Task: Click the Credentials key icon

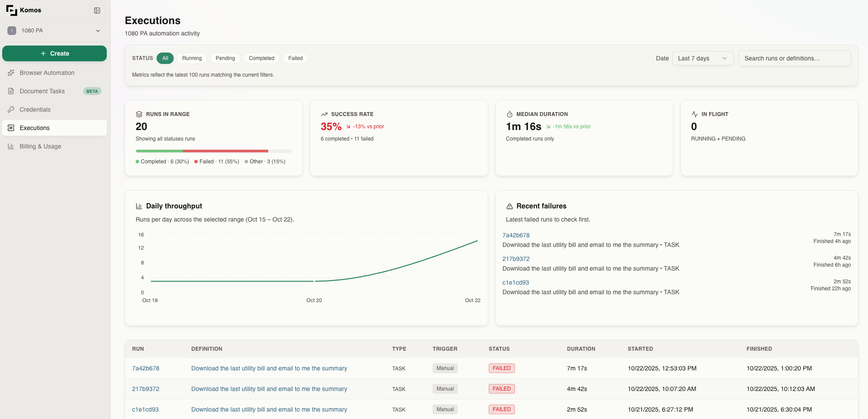Action: tap(11, 109)
